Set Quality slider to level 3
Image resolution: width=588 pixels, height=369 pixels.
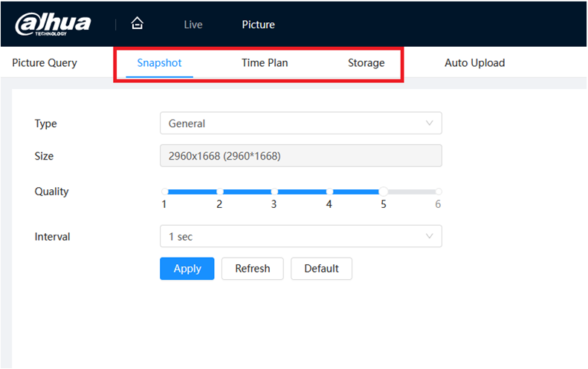click(274, 192)
